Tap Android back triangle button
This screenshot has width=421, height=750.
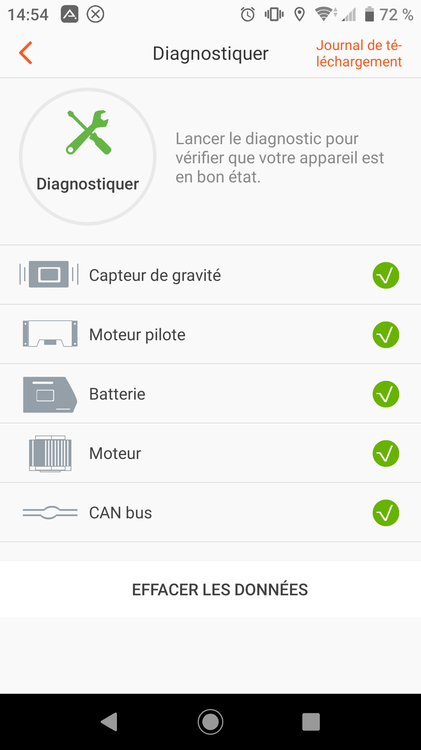click(109, 722)
